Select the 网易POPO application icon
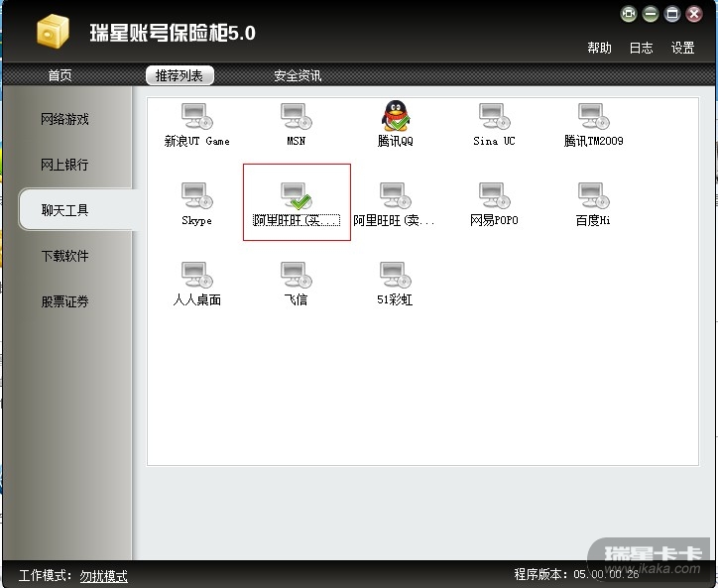 coord(495,196)
